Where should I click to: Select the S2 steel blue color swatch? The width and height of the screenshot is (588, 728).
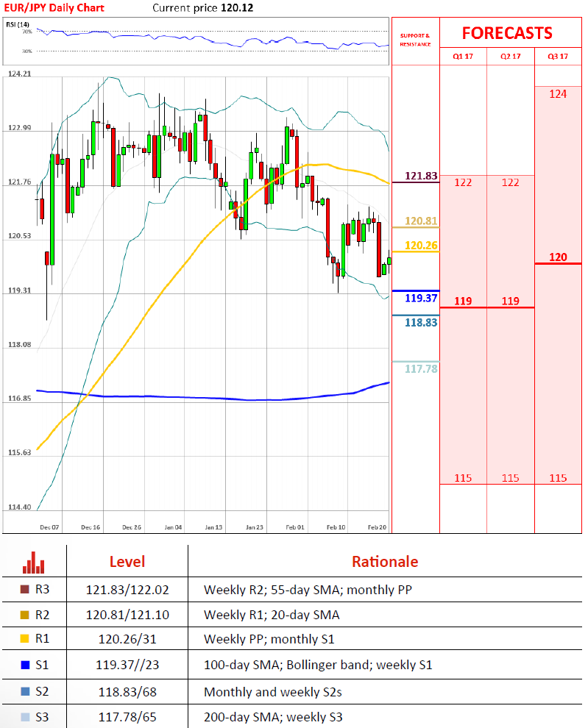25,691
